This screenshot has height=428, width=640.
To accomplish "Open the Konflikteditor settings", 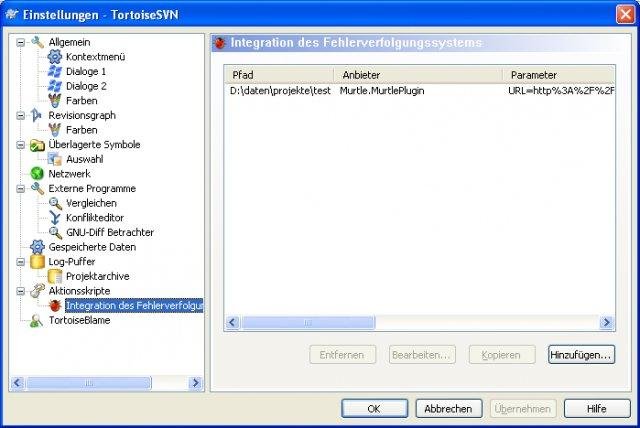I will click(95, 218).
